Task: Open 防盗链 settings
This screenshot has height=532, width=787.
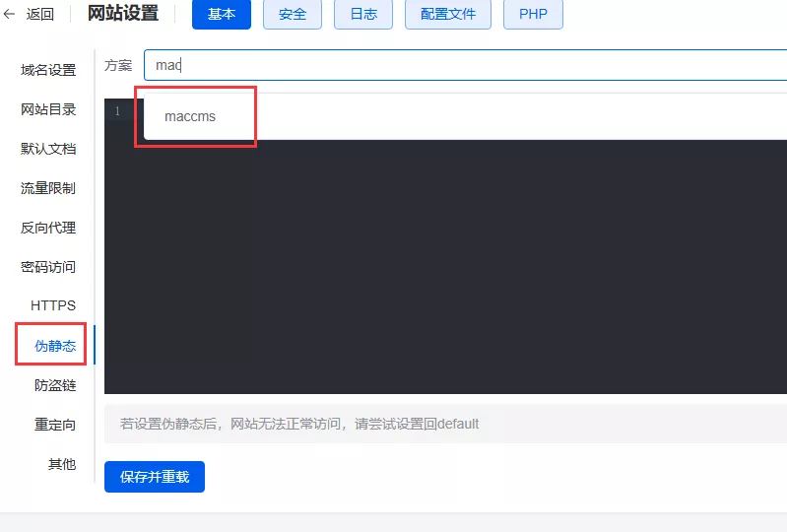Action: tap(55, 385)
